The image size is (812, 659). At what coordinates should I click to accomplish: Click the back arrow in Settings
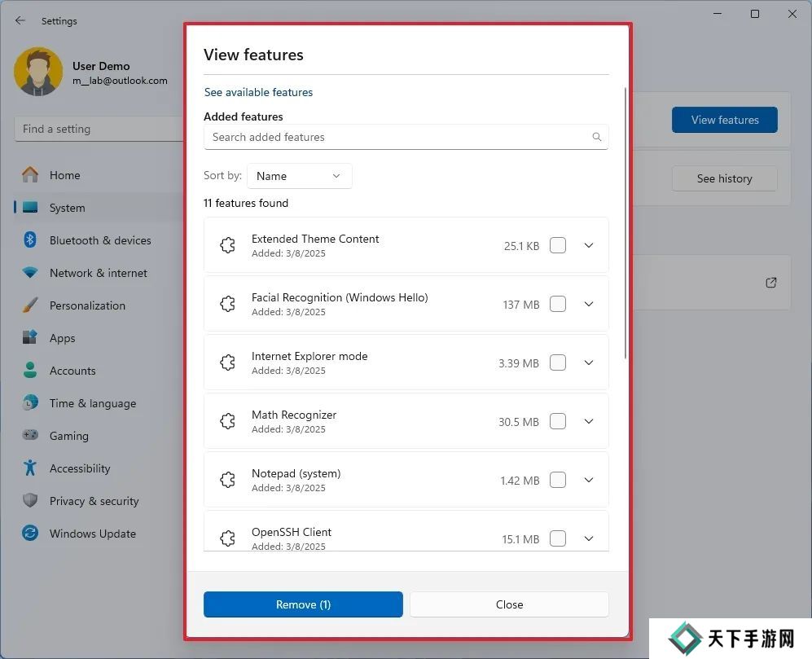pos(20,20)
